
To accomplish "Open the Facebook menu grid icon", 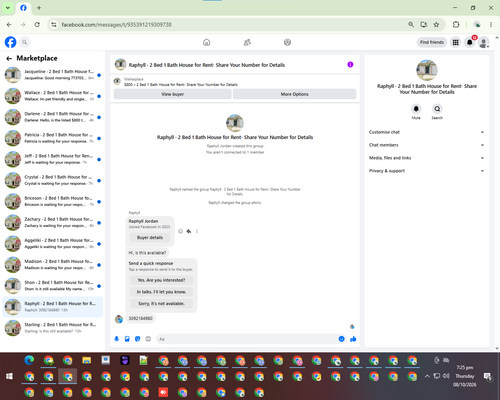I will pyautogui.click(x=455, y=42).
